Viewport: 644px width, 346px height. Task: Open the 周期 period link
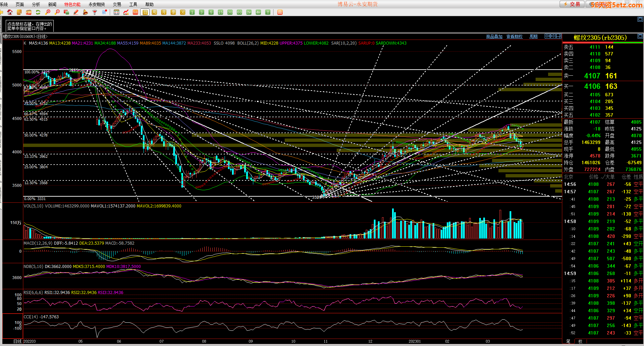tap(534, 36)
